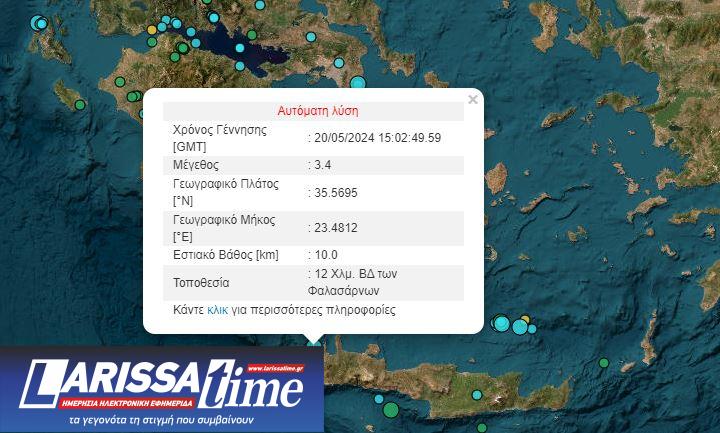The height and width of the screenshot is (433, 720).
Task: Click the "Αυτόματη λύση" popup header
Action: click(x=317, y=111)
